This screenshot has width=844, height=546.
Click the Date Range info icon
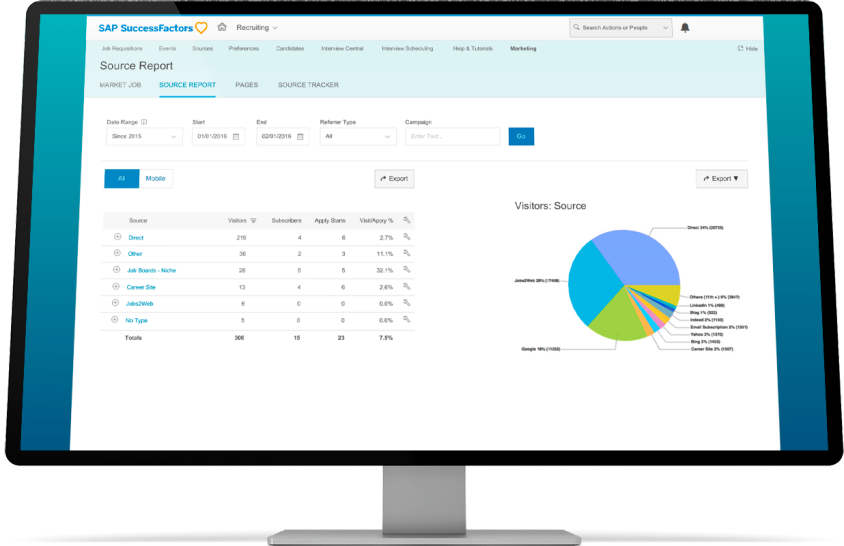pyautogui.click(x=144, y=121)
